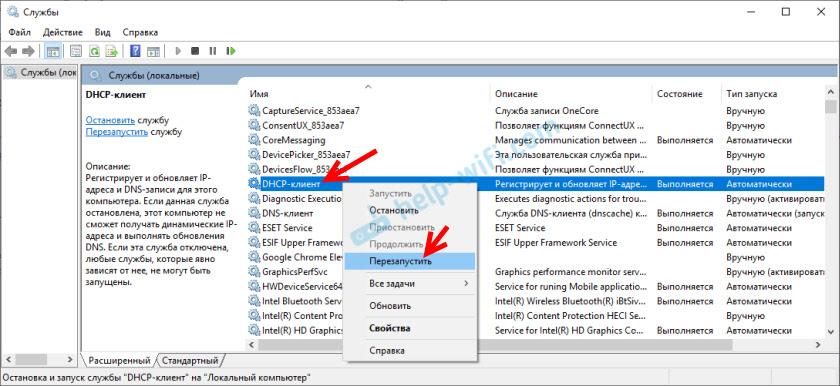Click gear icon of CaptureService_853aea7
The image size is (840, 386).
(253, 111)
